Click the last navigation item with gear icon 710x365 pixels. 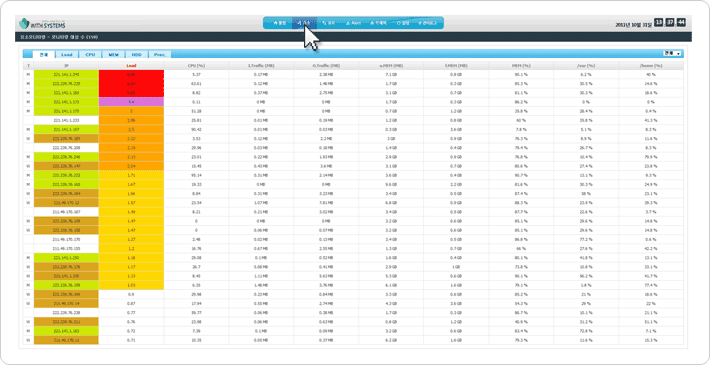click(427, 23)
